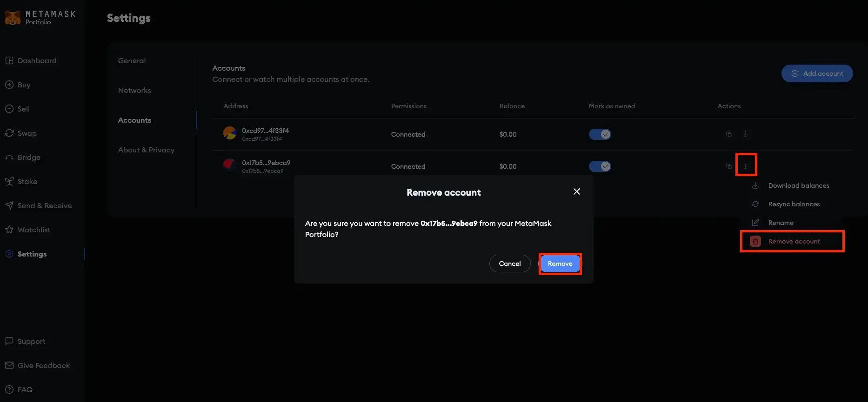The width and height of the screenshot is (868, 402).
Task: Click Connected status for 0xcd97...4f33f4
Action: coord(408,134)
